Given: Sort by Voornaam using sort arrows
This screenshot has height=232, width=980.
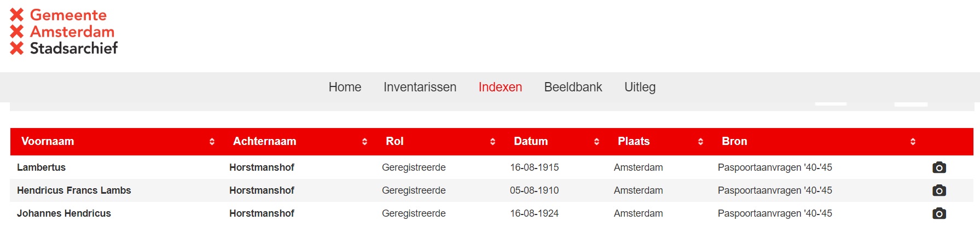Looking at the screenshot, I should (212, 142).
